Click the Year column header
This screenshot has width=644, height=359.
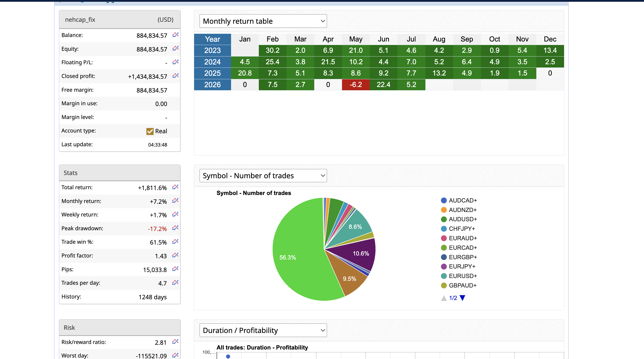point(213,39)
